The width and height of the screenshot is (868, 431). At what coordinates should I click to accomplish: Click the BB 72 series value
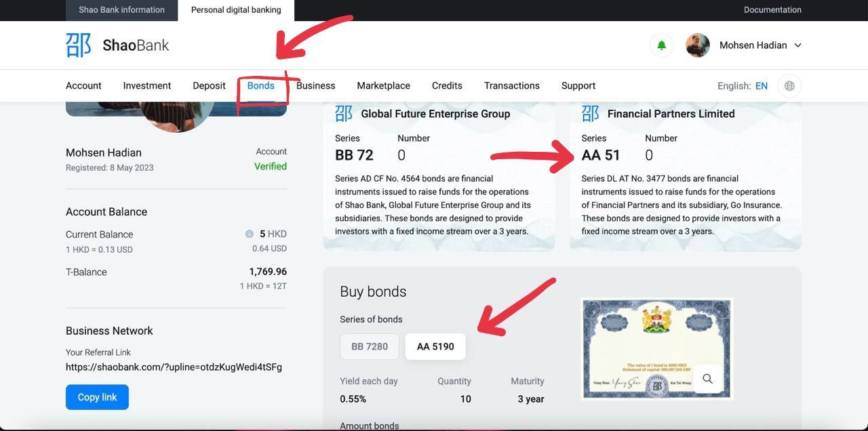point(354,155)
